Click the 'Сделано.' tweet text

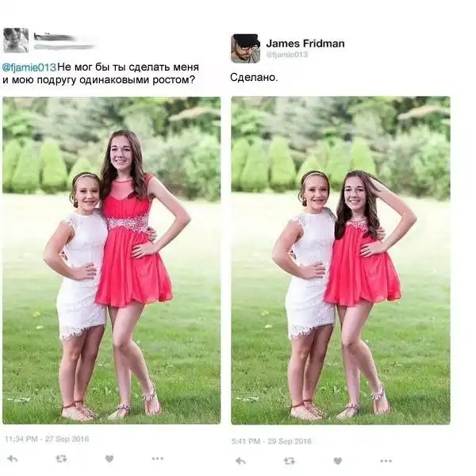[254, 78]
